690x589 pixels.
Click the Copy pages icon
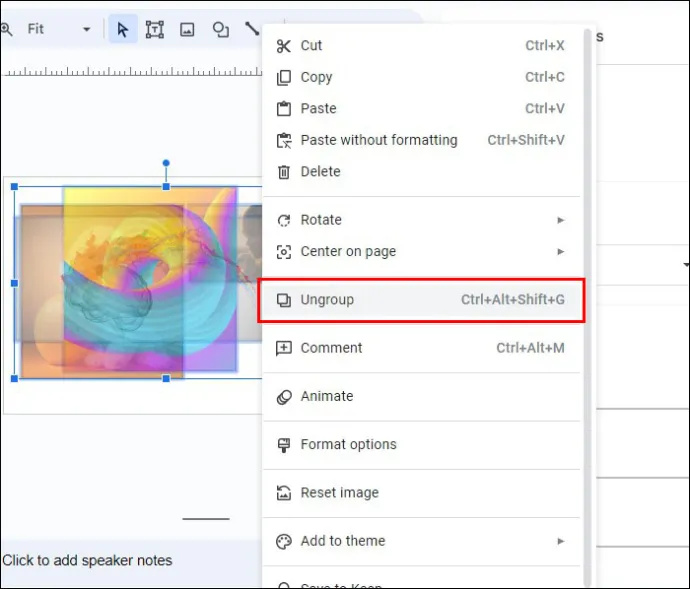[283, 77]
